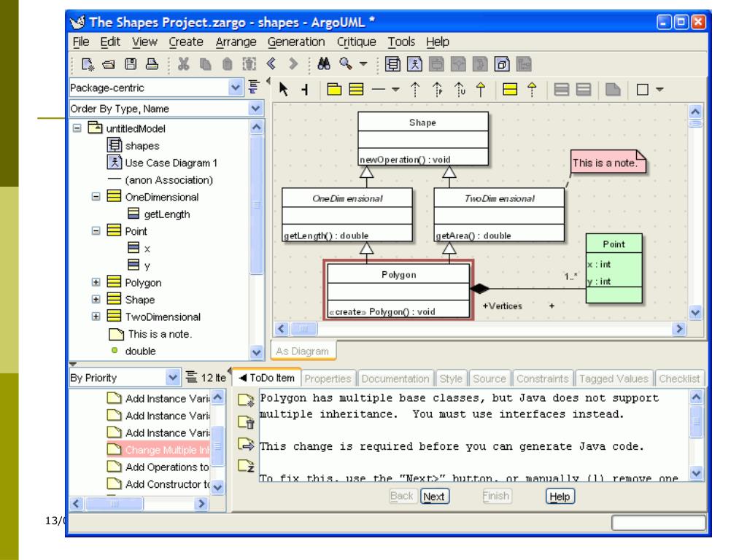This screenshot has height=560, width=747.
Task: Click the Copy icon in toolbar
Action: (205, 64)
